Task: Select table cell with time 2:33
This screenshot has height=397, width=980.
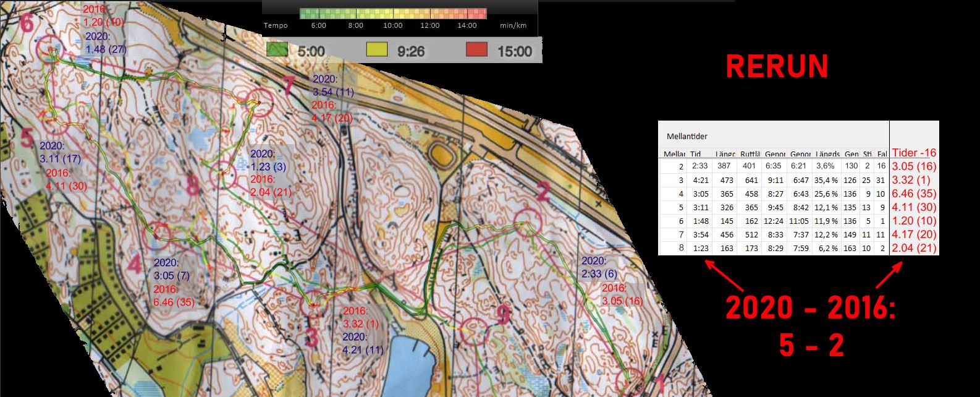Action: pos(698,166)
